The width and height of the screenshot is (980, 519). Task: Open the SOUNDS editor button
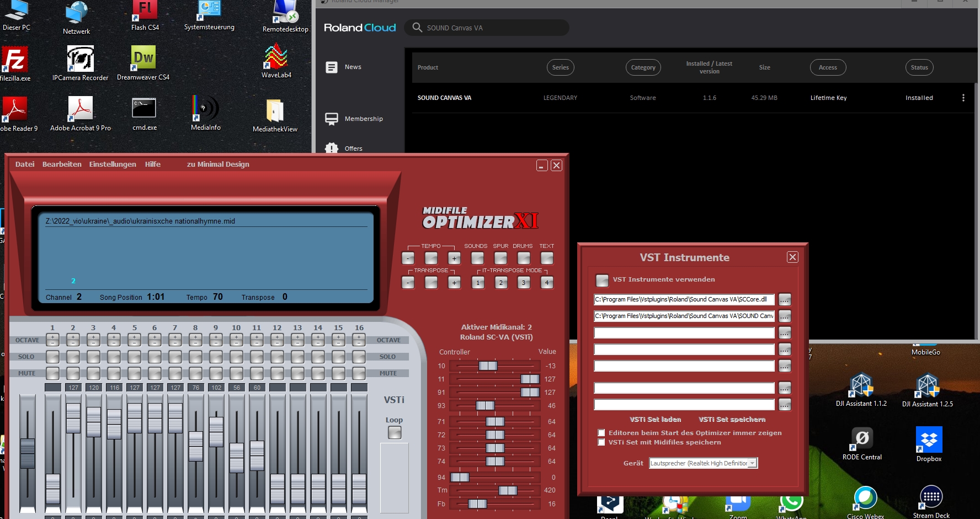477,258
